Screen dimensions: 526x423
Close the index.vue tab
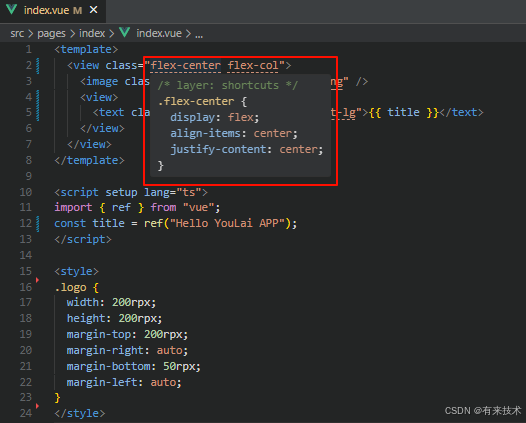pyautogui.click(x=94, y=10)
